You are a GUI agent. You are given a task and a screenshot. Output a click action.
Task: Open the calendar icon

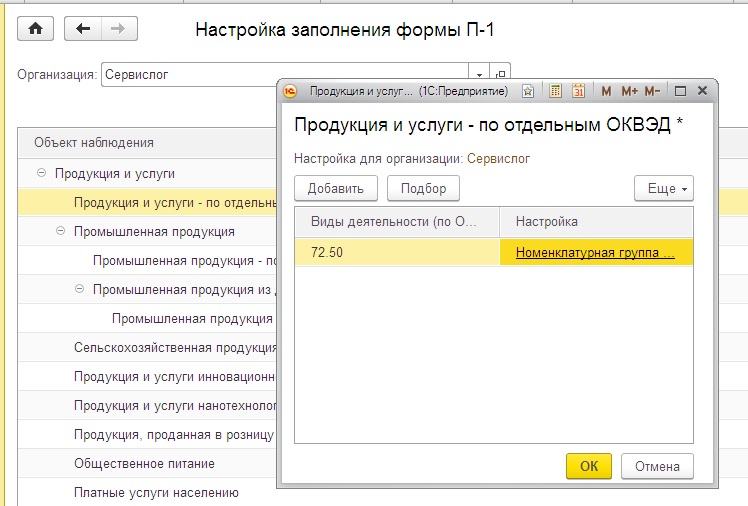[x=579, y=91]
